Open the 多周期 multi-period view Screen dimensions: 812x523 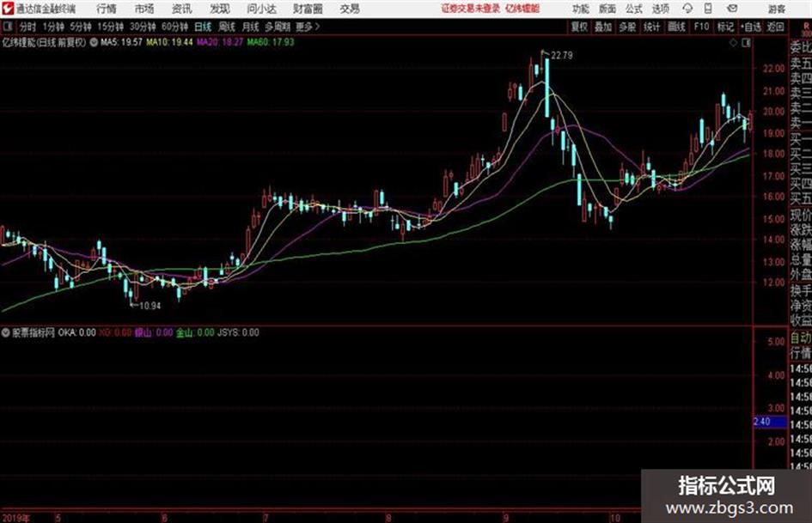278,27
